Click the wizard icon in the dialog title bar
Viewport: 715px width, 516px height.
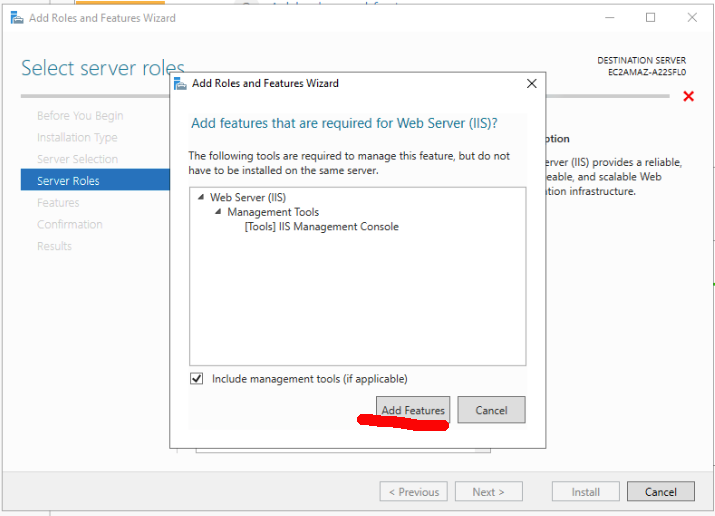coord(180,84)
